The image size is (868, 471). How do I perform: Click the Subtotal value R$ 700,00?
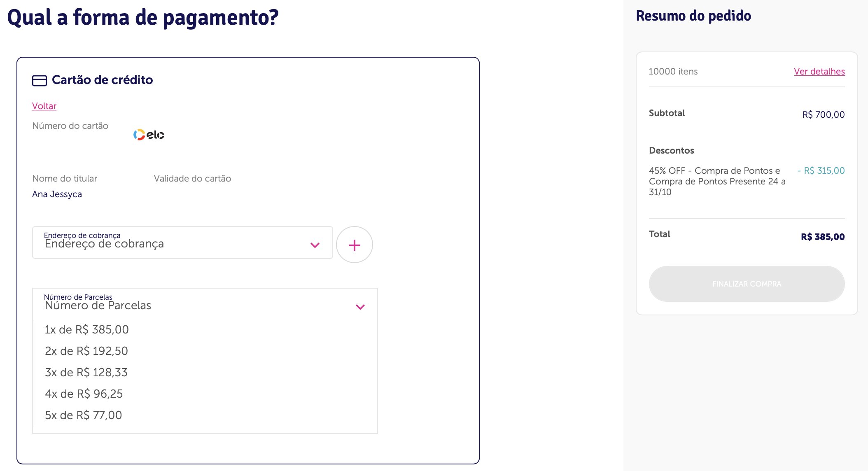(823, 114)
